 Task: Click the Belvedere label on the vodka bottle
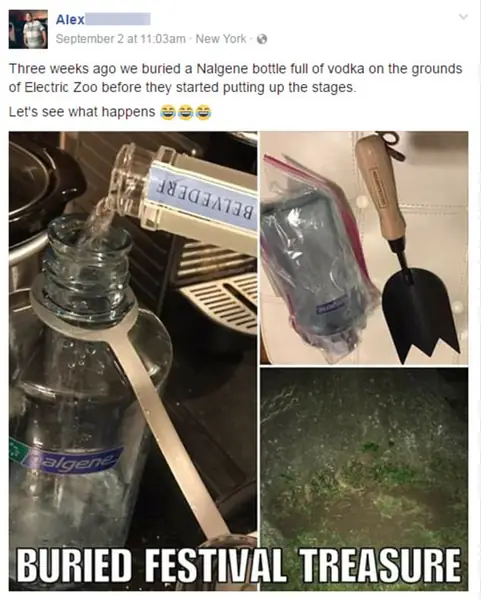coord(205,197)
